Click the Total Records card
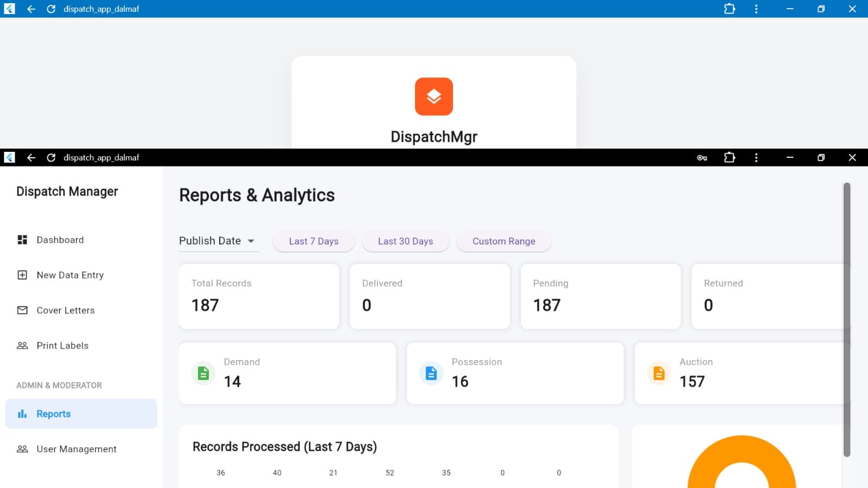Image resolution: width=868 pixels, height=488 pixels. [x=259, y=296]
